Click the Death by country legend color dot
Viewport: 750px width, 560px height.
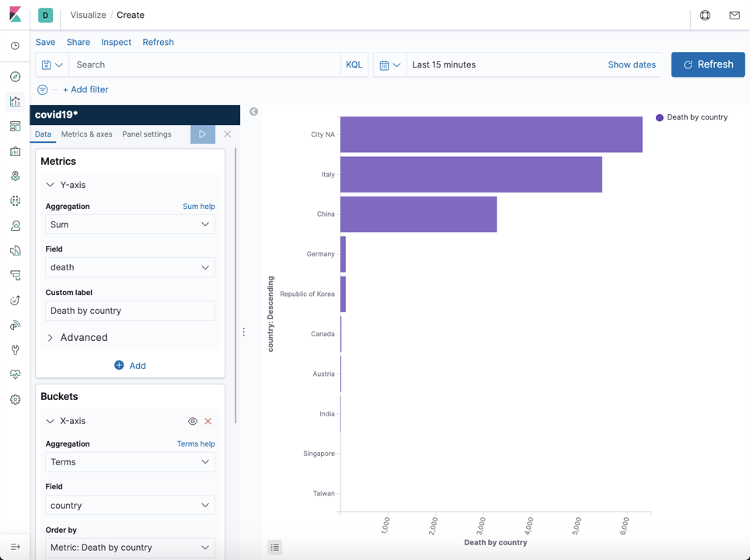[660, 117]
